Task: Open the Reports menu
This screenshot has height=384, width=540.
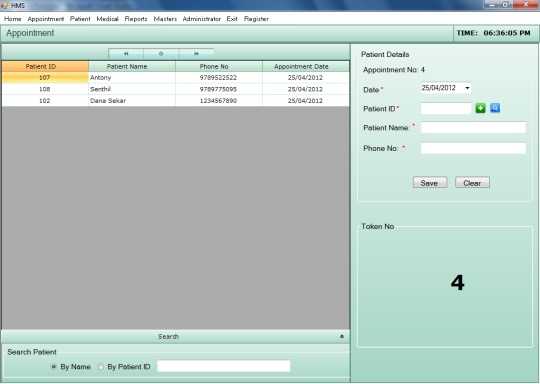Action: (136, 19)
